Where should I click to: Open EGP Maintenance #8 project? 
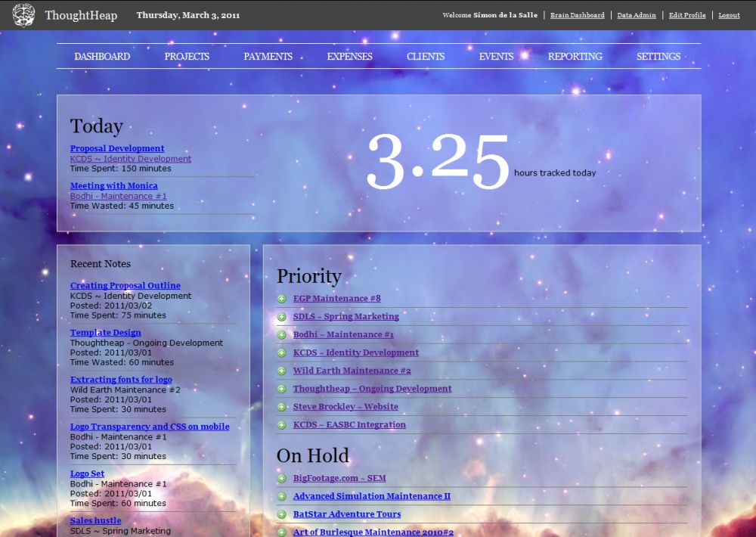click(x=336, y=298)
